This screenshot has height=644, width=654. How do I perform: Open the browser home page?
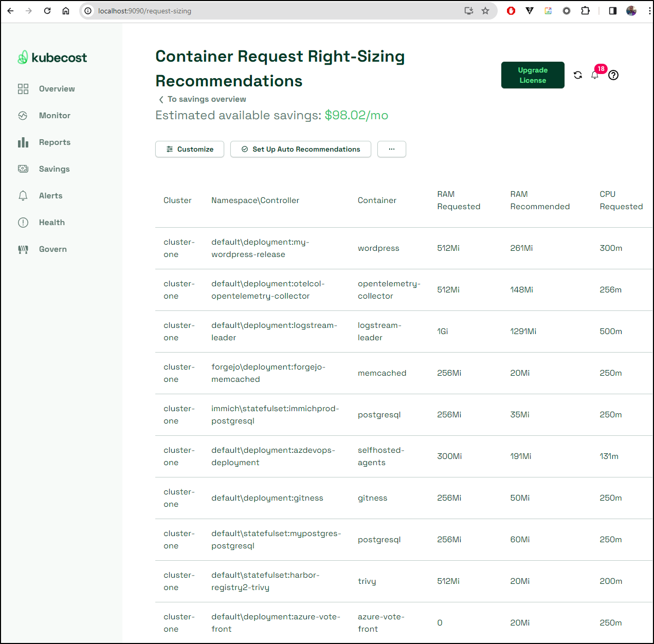click(66, 11)
